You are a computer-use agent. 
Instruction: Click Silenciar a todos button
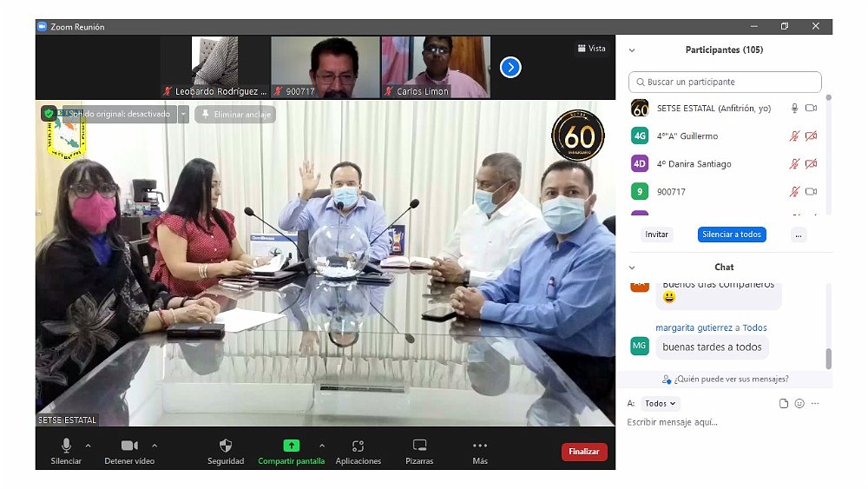point(732,235)
